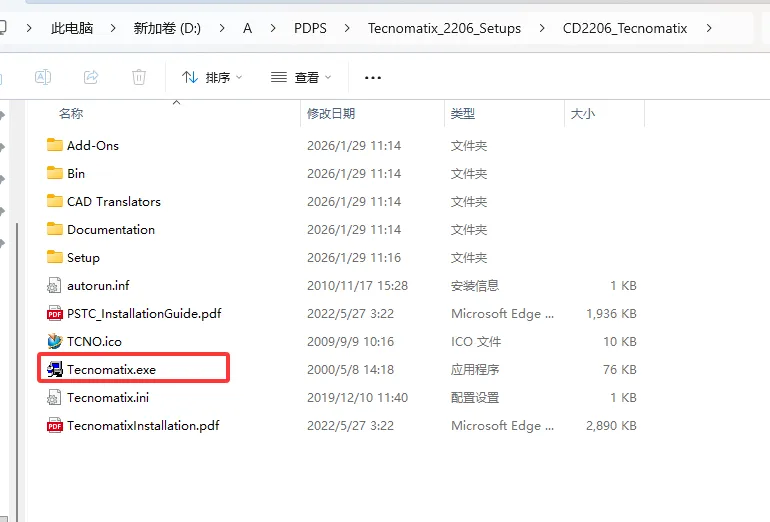Sort by the 名称 column header
The image size is (770, 522).
(x=71, y=113)
